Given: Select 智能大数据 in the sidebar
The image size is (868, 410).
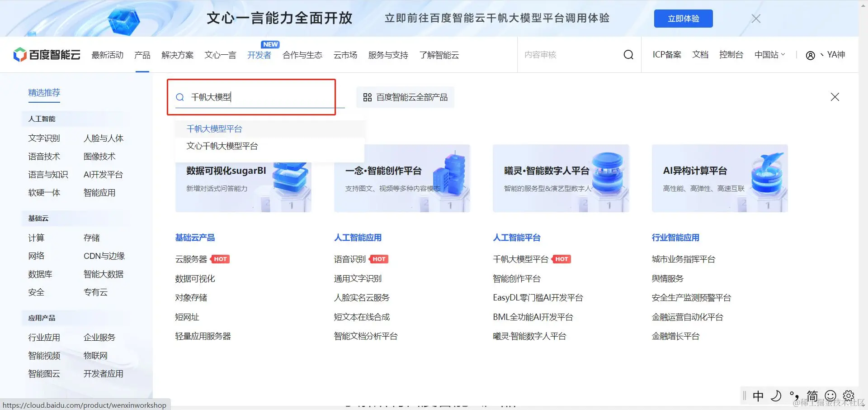Looking at the screenshot, I should tap(104, 274).
